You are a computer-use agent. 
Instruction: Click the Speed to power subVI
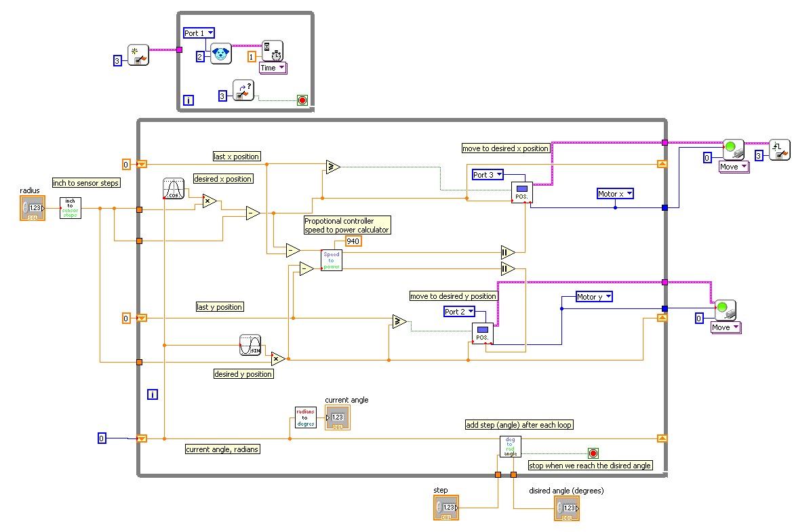tap(332, 260)
